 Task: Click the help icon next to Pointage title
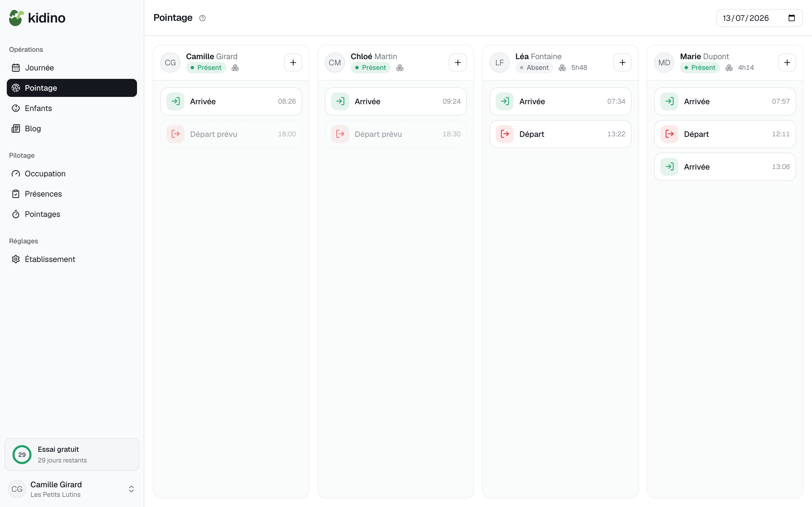(202, 18)
